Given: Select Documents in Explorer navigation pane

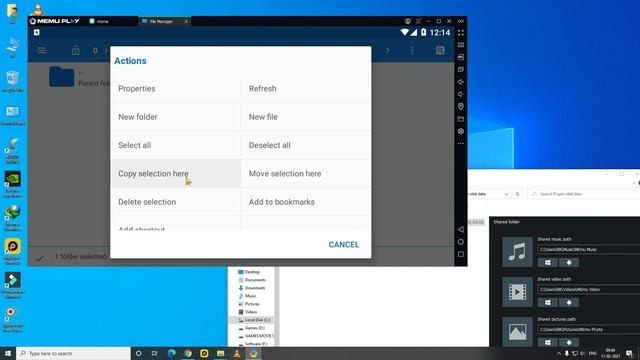Looking at the screenshot, I should tap(252, 280).
